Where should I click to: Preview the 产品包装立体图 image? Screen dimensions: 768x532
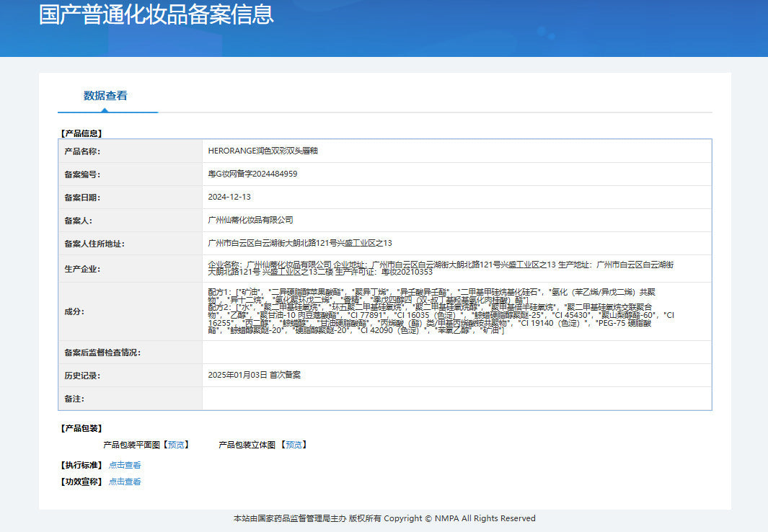293,445
